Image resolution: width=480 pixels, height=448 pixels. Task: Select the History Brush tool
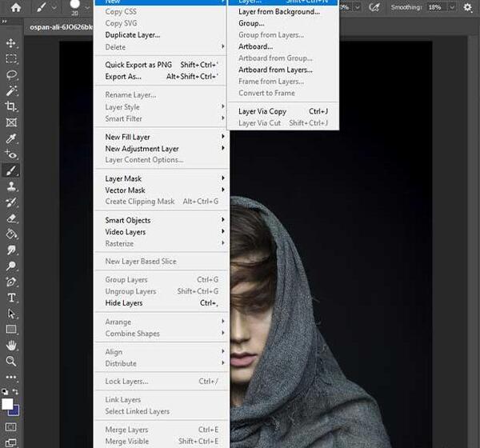(11, 202)
